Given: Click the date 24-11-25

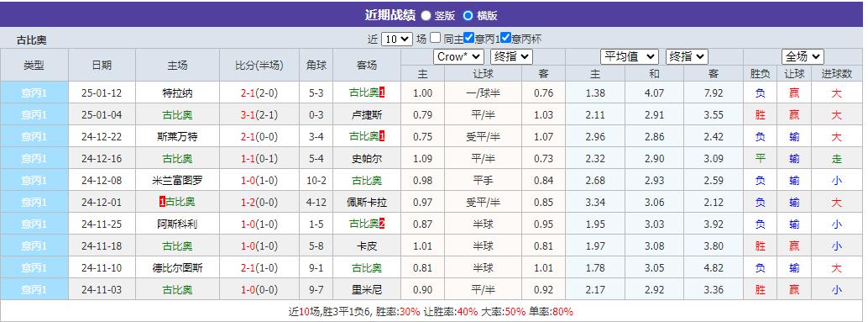Looking at the screenshot, I should click(102, 224).
